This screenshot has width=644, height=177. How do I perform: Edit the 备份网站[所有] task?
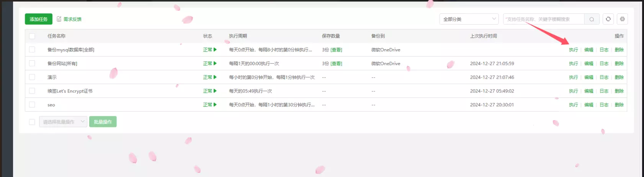pyautogui.click(x=588, y=64)
